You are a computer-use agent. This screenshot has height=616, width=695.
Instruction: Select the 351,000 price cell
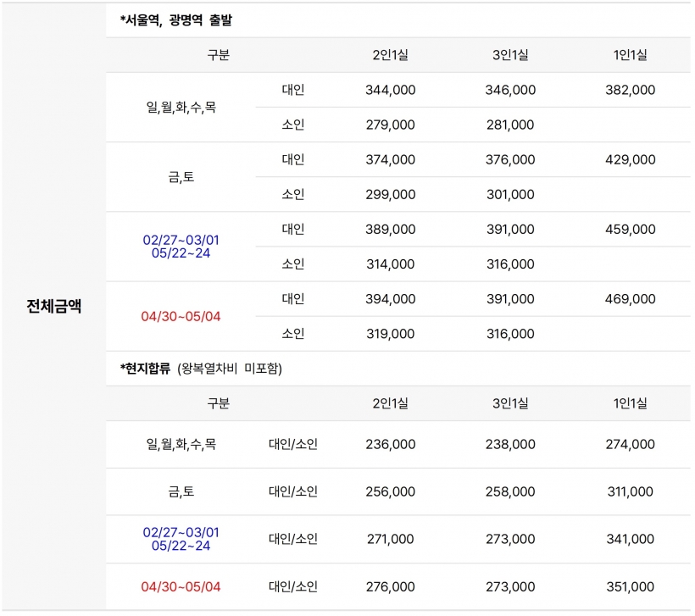[x=631, y=586]
